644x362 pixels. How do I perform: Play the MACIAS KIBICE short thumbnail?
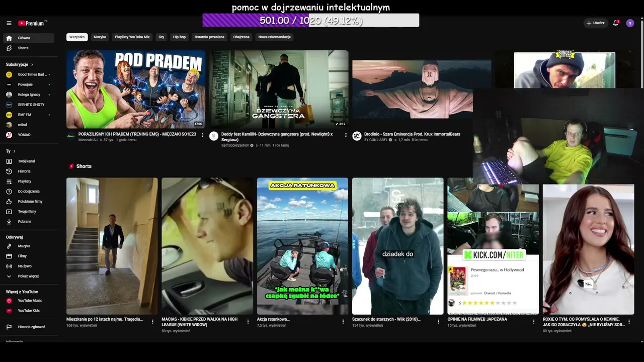[x=207, y=246]
